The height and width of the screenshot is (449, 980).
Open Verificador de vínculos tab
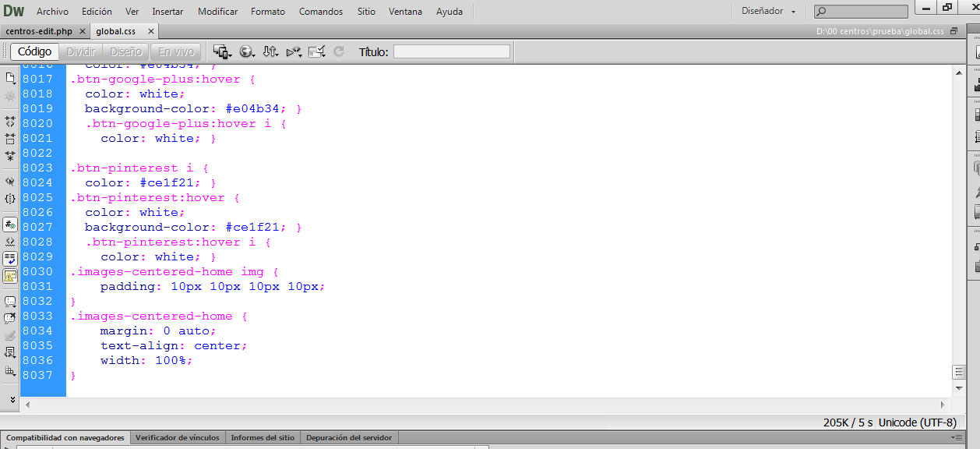pos(177,437)
